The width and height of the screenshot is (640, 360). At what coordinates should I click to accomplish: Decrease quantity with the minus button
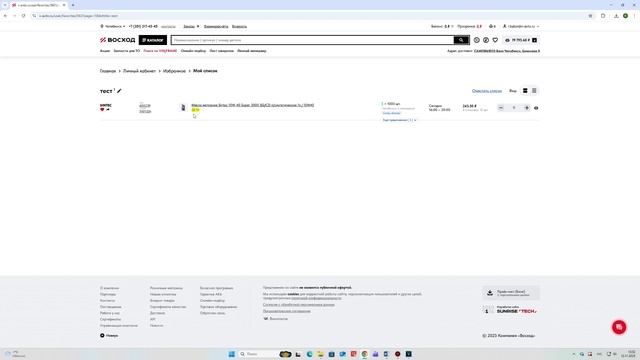(501, 108)
